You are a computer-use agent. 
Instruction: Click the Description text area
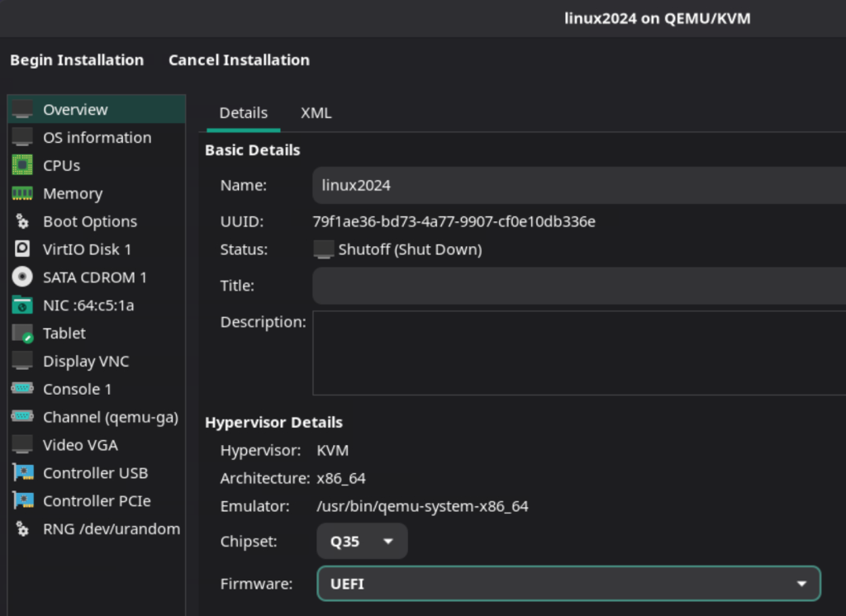tap(579, 353)
